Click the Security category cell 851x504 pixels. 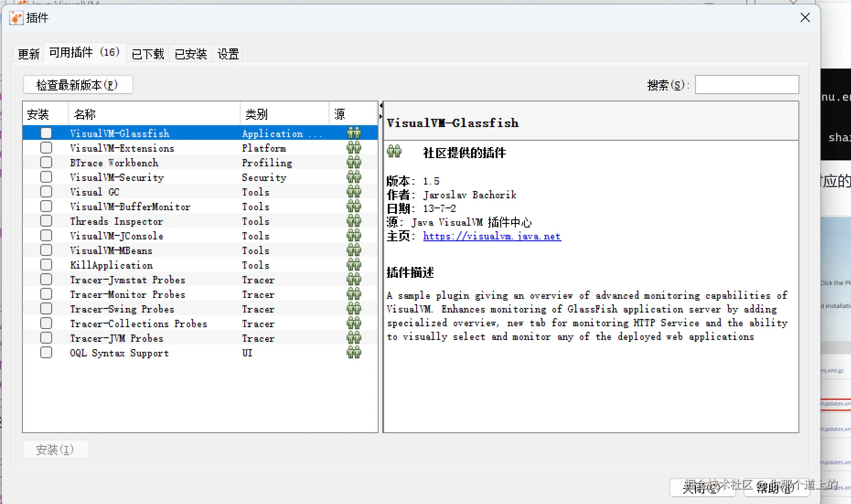(x=264, y=177)
